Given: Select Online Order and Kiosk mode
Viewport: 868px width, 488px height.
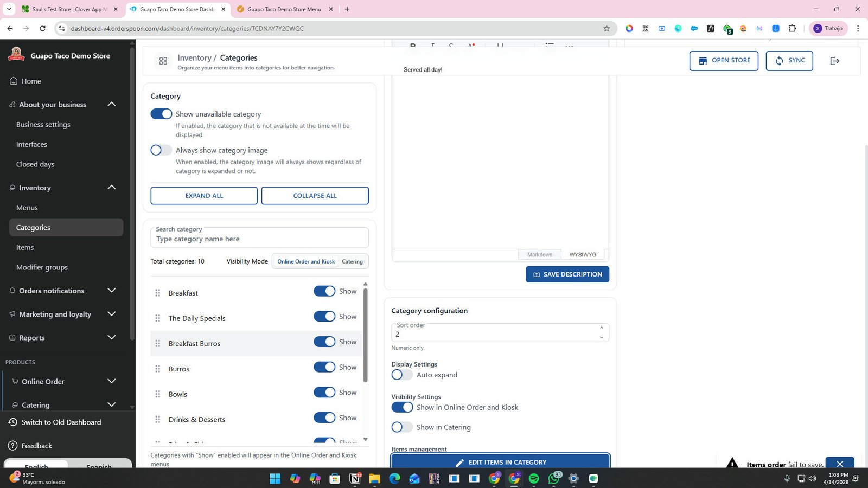Looking at the screenshot, I should click(306, 261).
